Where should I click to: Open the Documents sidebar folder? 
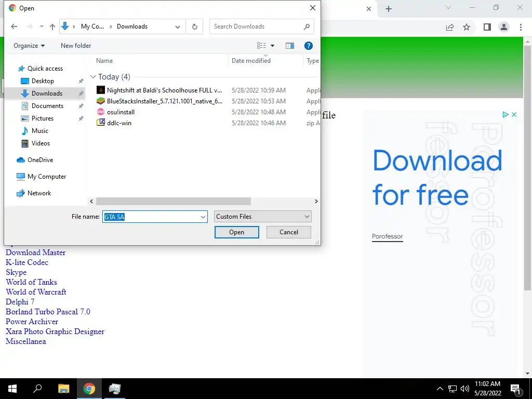[x=47, y=106]
